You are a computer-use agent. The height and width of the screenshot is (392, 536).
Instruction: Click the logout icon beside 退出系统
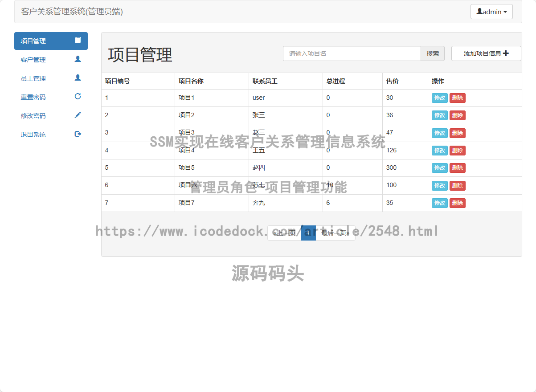(78, 134)
